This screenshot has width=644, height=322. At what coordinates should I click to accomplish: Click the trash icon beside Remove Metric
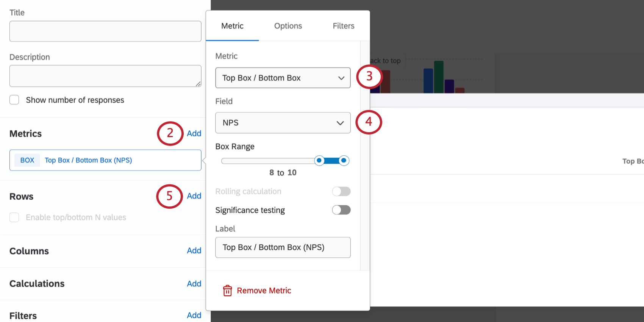tap(227, 291)
